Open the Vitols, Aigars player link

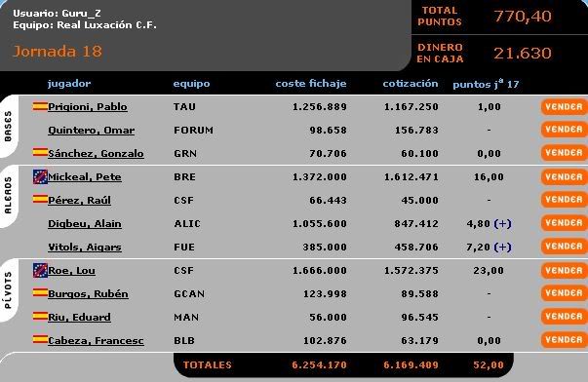pos(85,248)
